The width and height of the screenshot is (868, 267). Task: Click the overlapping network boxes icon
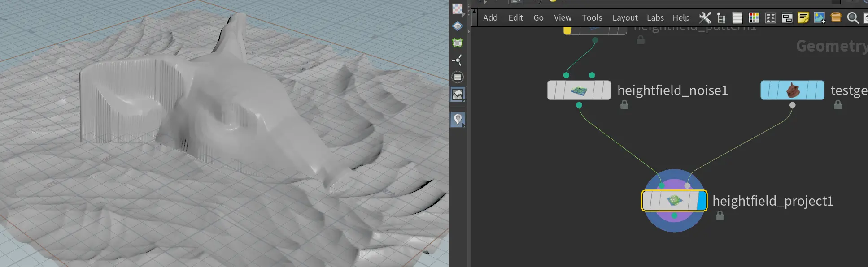pyautogui.click(x=787, y=17)
